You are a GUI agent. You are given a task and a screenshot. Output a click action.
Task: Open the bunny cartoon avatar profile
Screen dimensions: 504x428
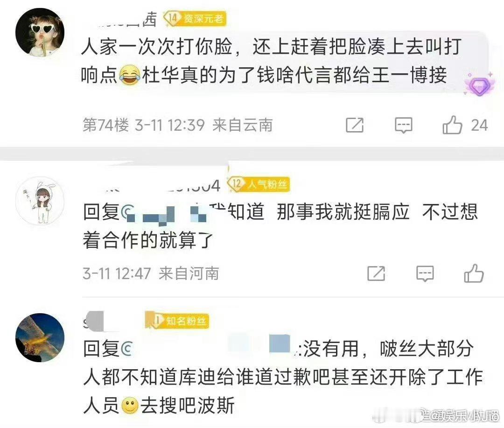[40, 200]
